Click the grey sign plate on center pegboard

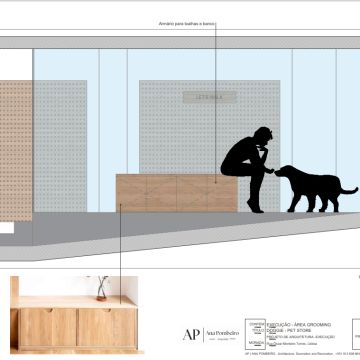pos(210,97)
